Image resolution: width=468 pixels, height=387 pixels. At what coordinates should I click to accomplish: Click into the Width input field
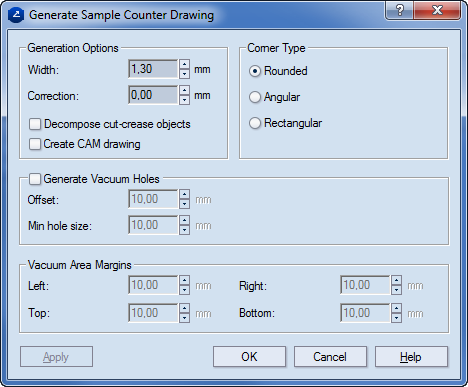(x=153, y=69)
